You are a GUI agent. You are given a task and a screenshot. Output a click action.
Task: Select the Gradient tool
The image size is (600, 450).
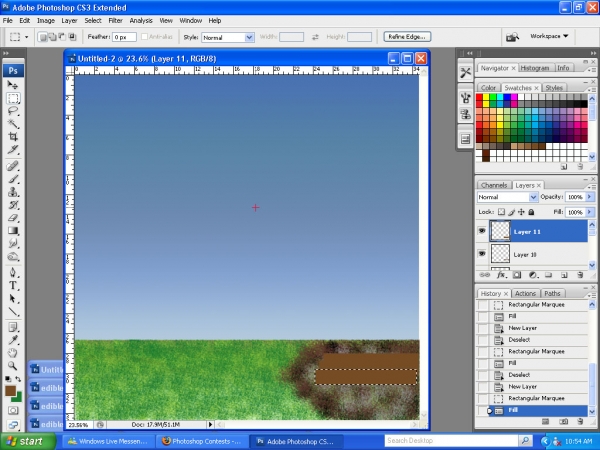pos(13,230)
